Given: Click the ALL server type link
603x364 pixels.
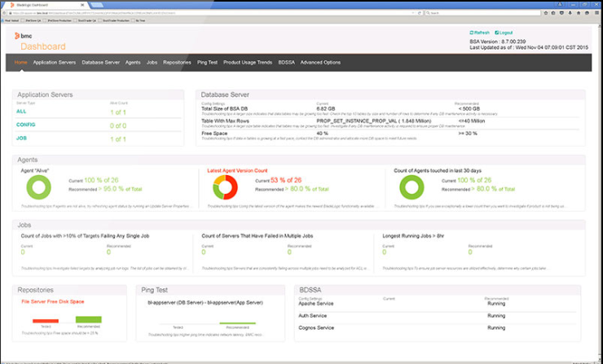Looking at the screenshot, I should click(x=21, y=112).
